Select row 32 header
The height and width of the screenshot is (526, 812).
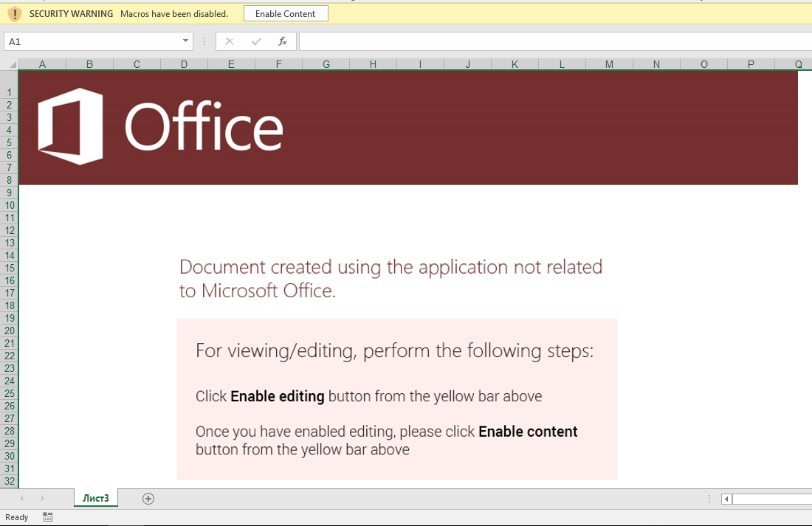[x=9, y=481]
